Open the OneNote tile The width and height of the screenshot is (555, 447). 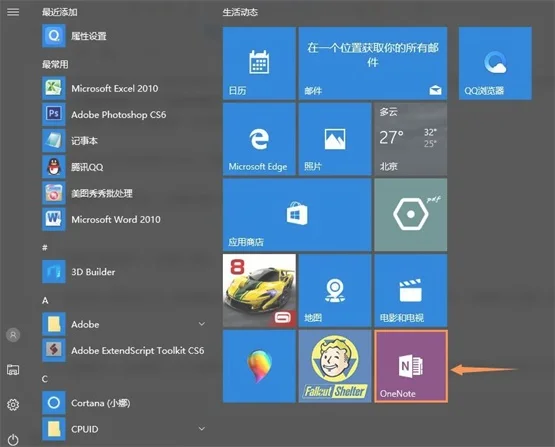[411, 366]
